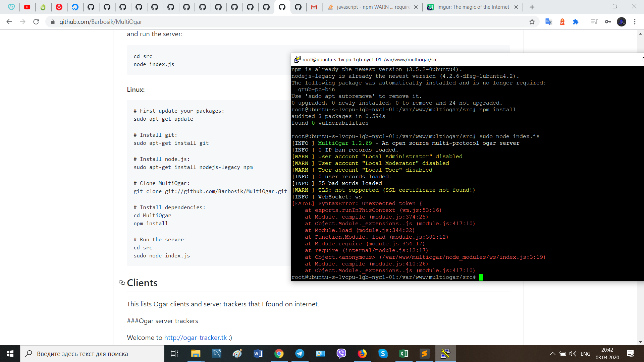The width and height of the screenshot is (644, 362).
Task: Open the Windows notification center
Action: click(630, 354)
